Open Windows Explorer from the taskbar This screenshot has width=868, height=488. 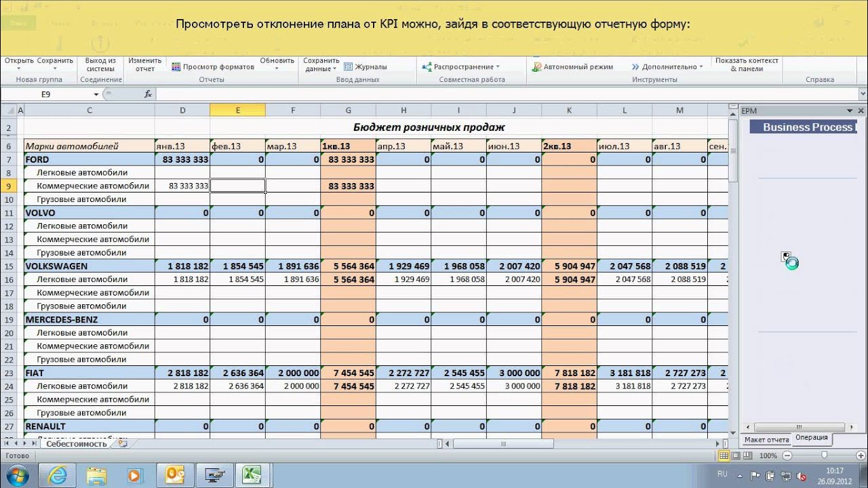pyautogui.click(x=97, y=475)
